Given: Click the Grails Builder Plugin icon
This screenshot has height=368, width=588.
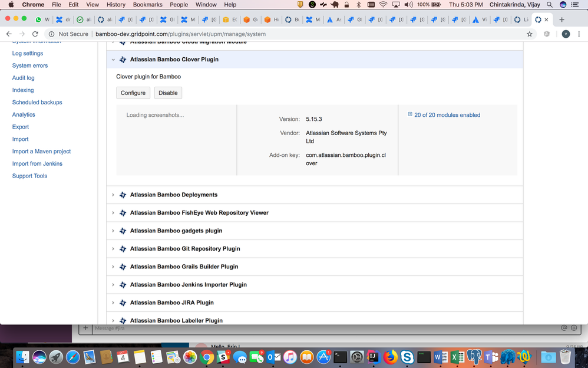Looking at the screenshot, I should (123, 267).
